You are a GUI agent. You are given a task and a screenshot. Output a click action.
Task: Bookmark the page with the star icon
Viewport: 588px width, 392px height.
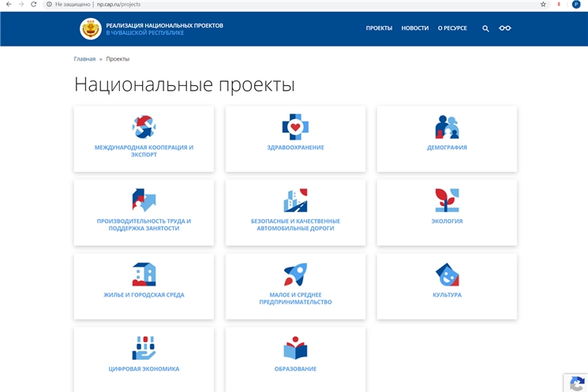[x=543, y=5]
